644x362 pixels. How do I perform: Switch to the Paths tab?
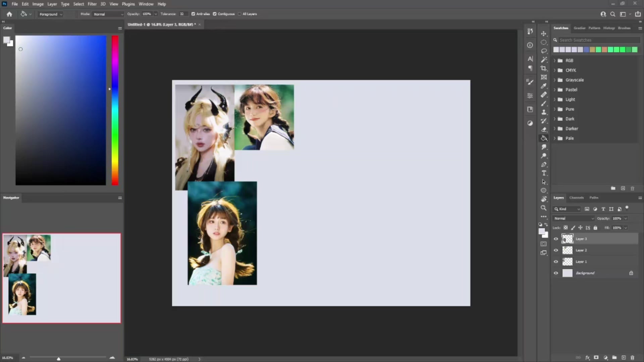click(594, 198)
